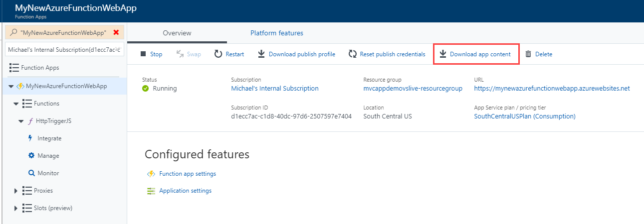This screenshot has height=224, width=644.
Task: Collapse the MyNewAzureFunctionWebApp tree node
Action: [x=11, y=86]
